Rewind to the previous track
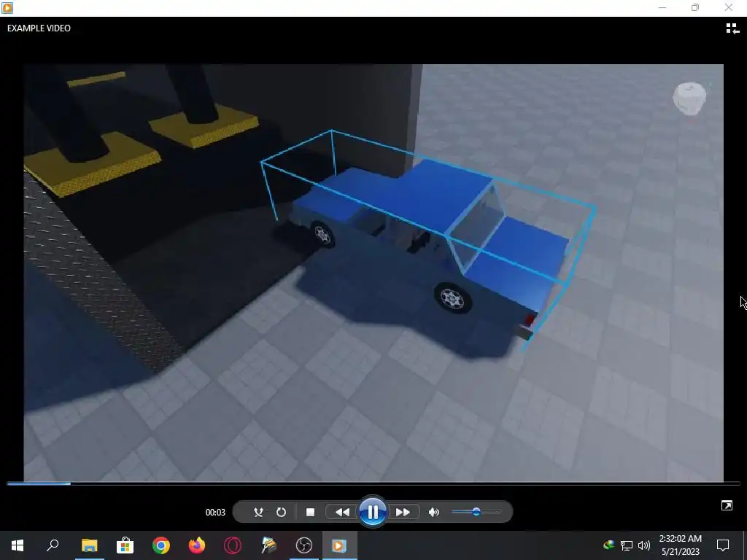Screen dimensions: 747x560 tap(342, 513)
